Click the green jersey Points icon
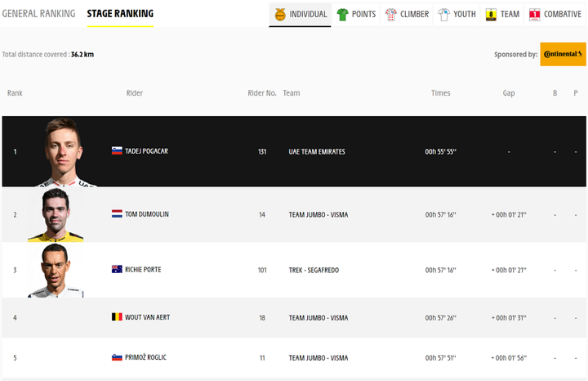This screenshot has height=381, width=588. (x=342, y=14)
